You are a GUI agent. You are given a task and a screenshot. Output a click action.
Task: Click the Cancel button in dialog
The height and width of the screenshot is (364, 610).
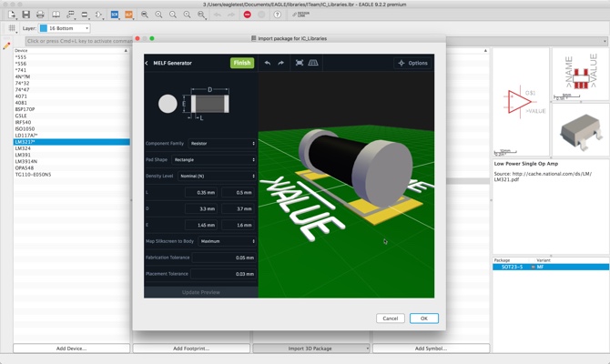tap(391, 318)
